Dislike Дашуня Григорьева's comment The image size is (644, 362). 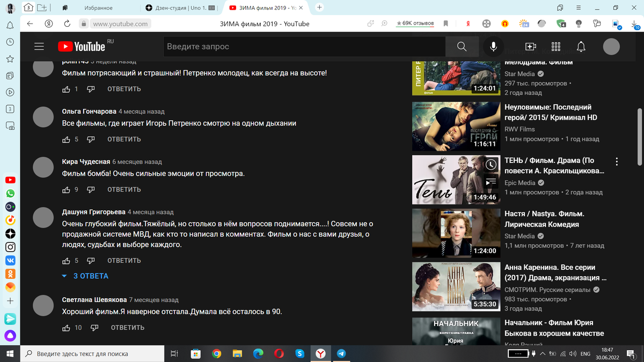pos(91,261)
